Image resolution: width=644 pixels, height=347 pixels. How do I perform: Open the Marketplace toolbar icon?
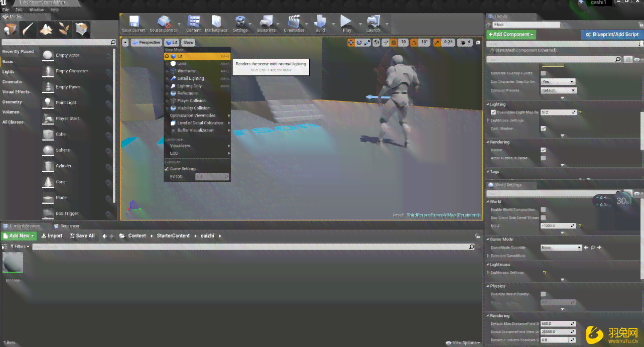tap(216, 23)
